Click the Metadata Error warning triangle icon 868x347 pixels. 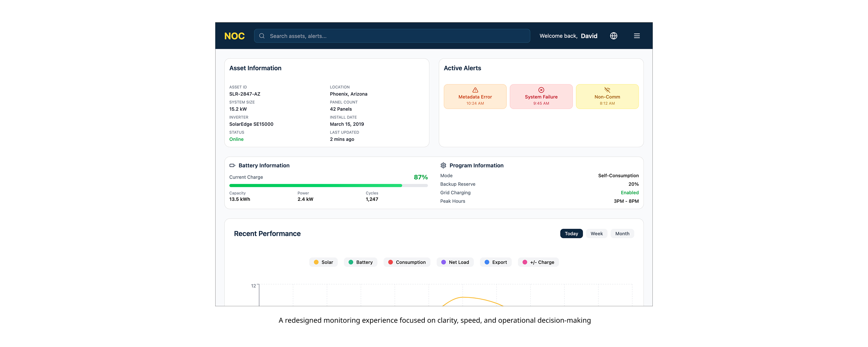(x=475, y=90)
